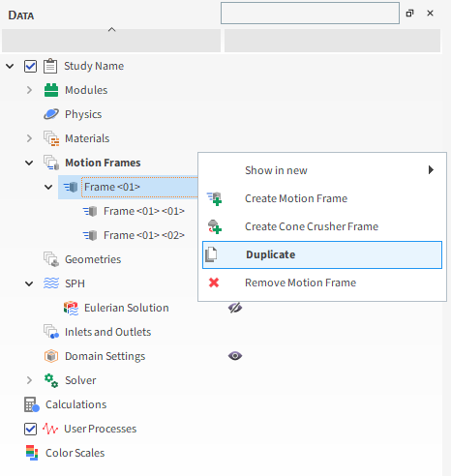Collapse the Motion Frames node

[29, 163]
